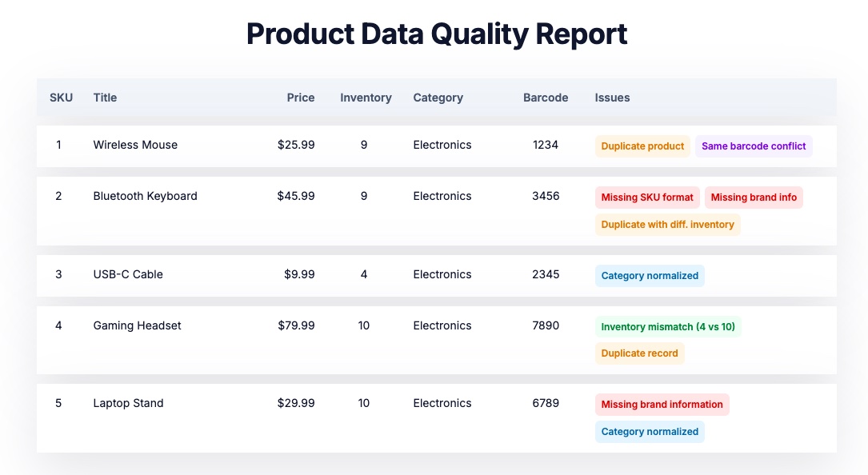Click the barcode 6789 cell
This screenshot has width=868, height=475.
click(546, 403)
